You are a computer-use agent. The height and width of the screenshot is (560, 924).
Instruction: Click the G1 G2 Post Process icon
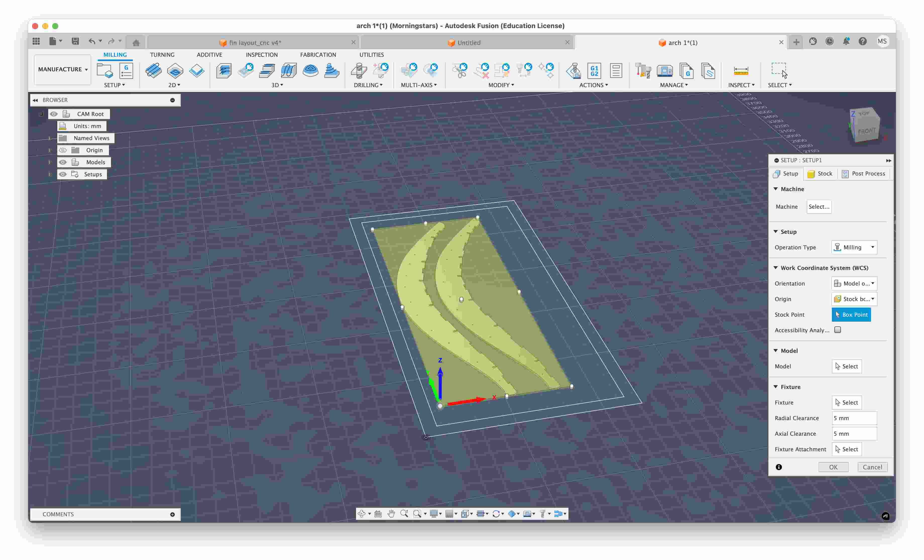click(594, 71)
